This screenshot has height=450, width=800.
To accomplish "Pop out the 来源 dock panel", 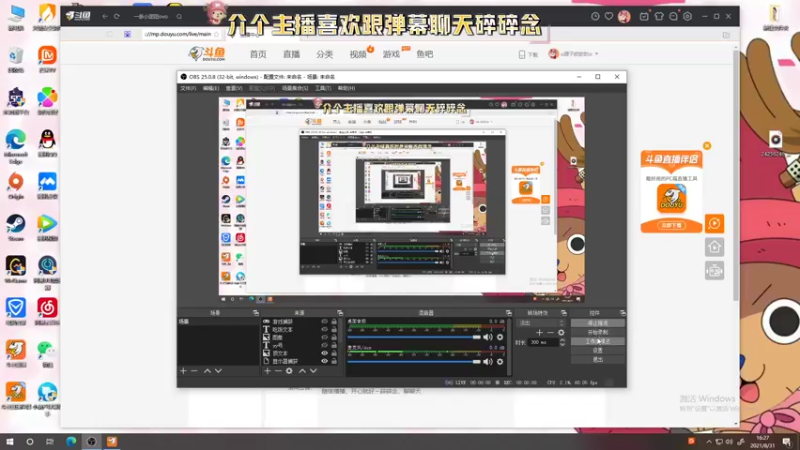I will click(x=340, y=313).
